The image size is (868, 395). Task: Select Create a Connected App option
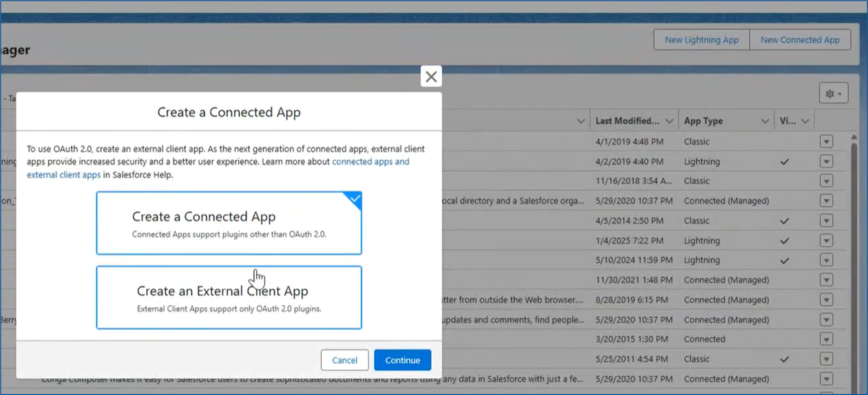[229, 223]
